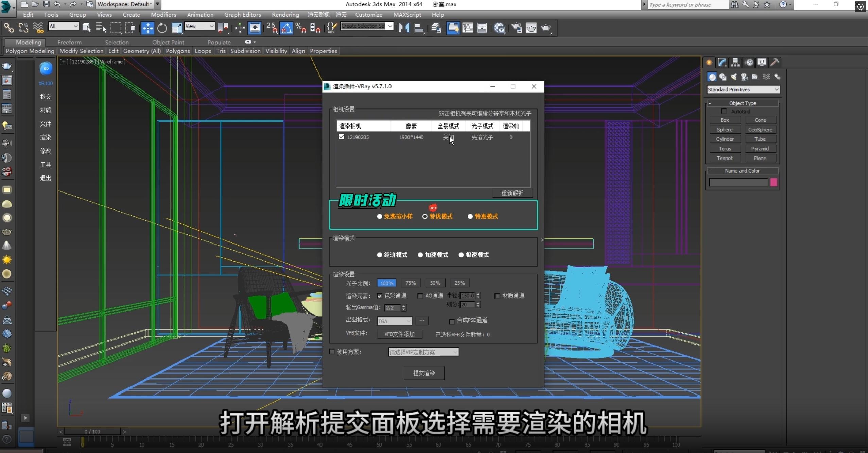Image resolution: width=868 pixels, height=453 pixels.
Task: Open the VIP定制方案 dropdown
Action: 423,352
